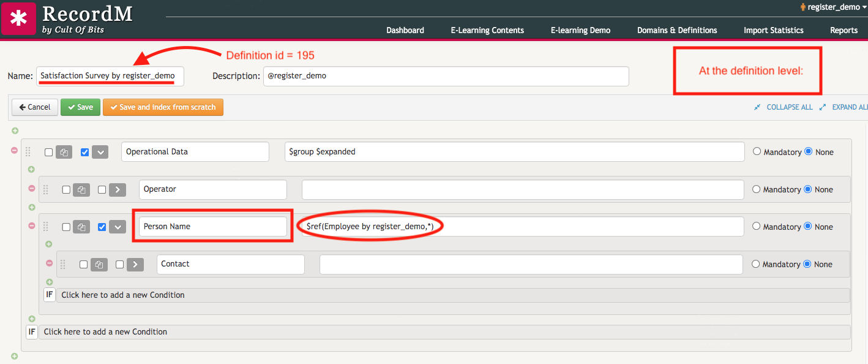Grab the drag handle of Operational Data row
Image resolution: width=868 pixels, height=364 pixels.
(28, 152)
